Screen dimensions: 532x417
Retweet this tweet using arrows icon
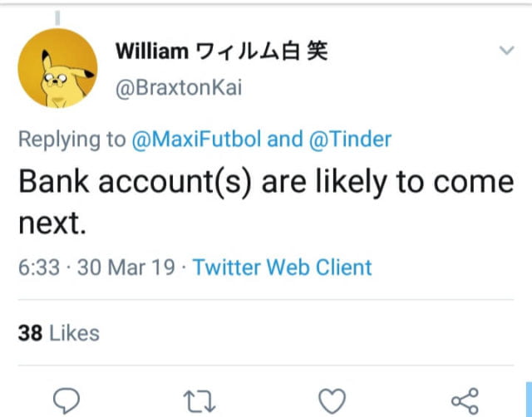coord(197,400)
